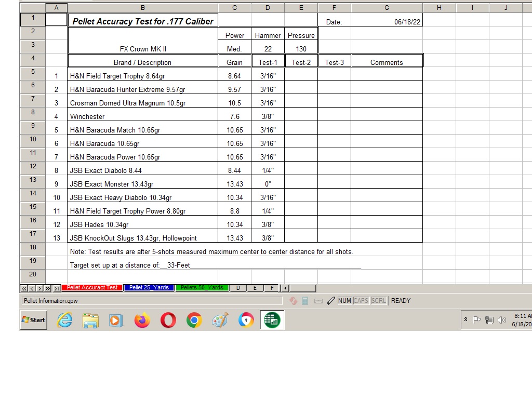Switch to the Pellet Accuract Test sheet tab
This screenshot has width=532, height=399.
92,288
